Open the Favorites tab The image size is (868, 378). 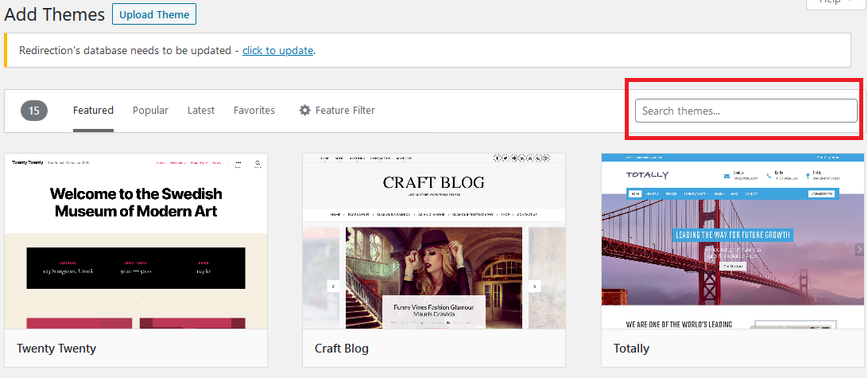coord(254,111)
